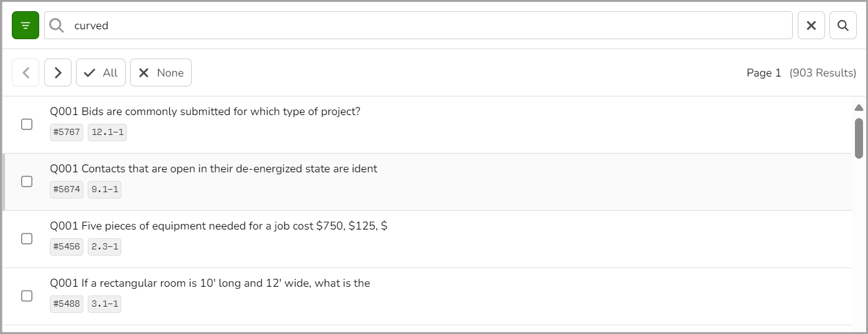This screenshot has width=868, height=334.
Task: Tick the checkbox for Contacts de-energized question
Action: tap(27, 182)
